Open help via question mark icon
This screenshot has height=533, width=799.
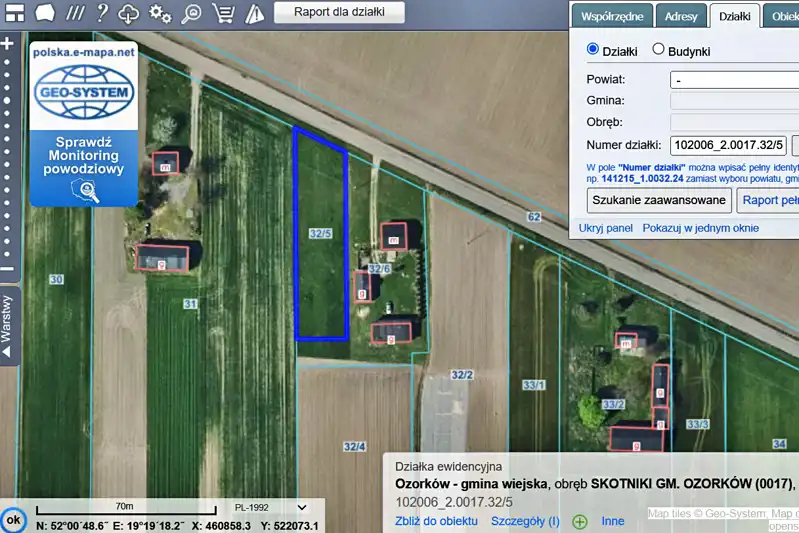(102, 13)
